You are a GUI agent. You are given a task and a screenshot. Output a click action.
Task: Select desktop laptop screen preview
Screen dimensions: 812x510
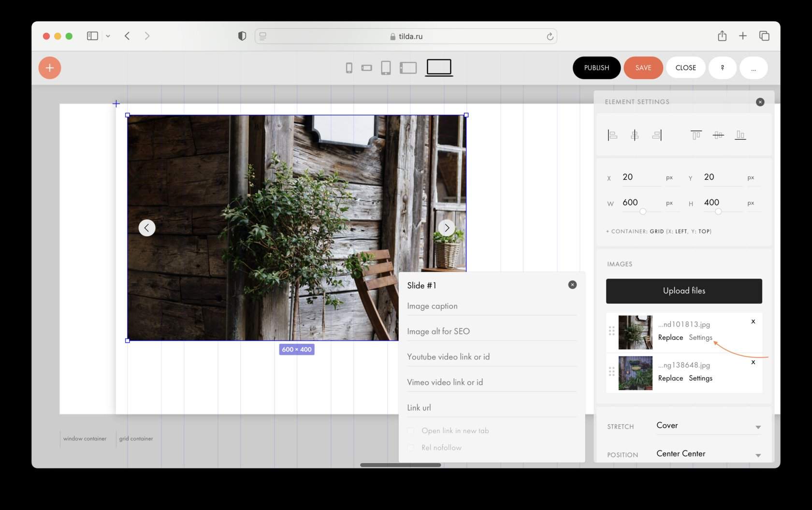[439, 67]
